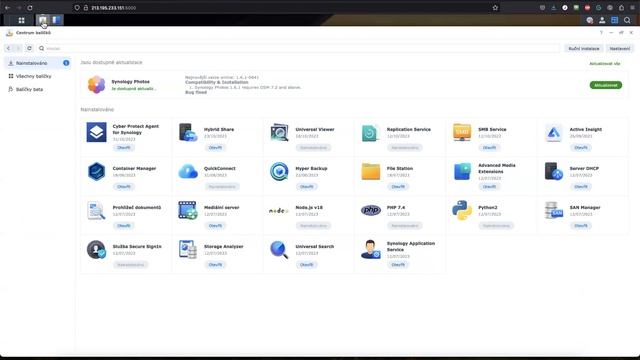
Task: Open the DSM user account menu icon
Action: [x=602, y=20]
